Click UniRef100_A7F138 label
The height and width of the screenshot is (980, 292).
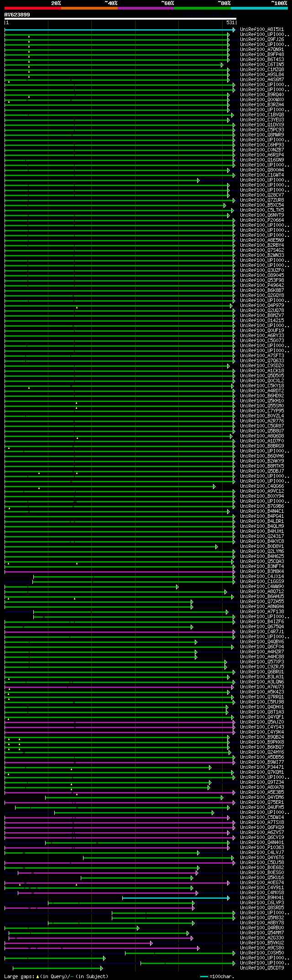(262, 612)
